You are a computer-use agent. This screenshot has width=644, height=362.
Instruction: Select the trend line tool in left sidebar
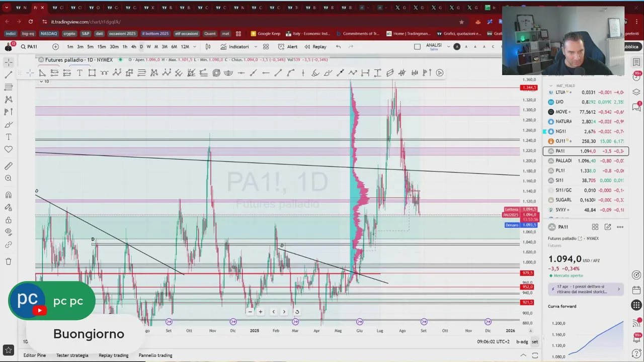(9, 75)
